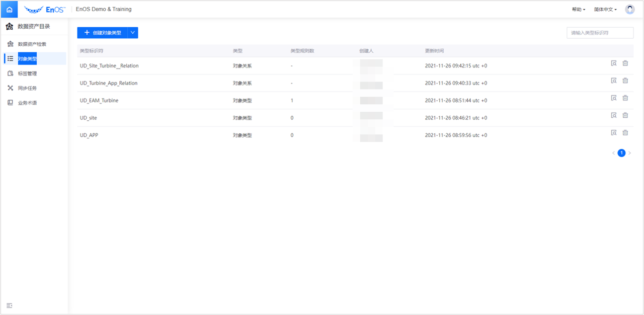This screenshot has height=315, width=644.
Task: Click page 1 pagination button
Action: click(x=621, y=153)
